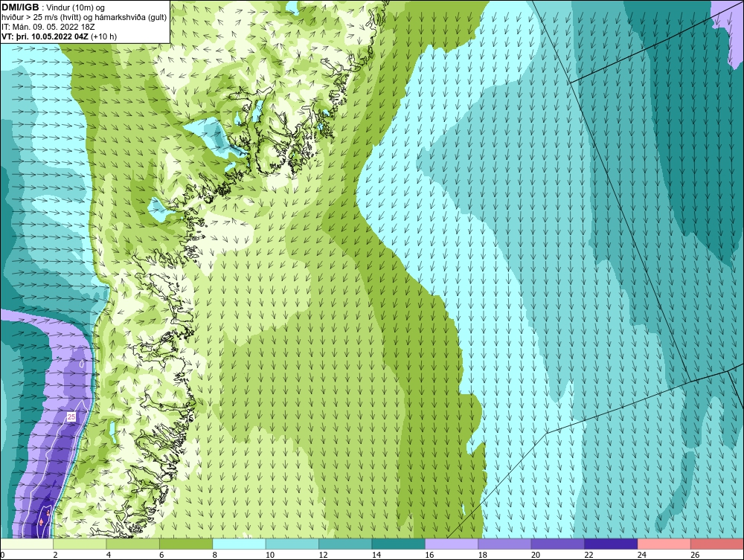This screenshot has width=744, height=560.
Task: Click the 'DMI/IGB' title text
Action: 20,7
